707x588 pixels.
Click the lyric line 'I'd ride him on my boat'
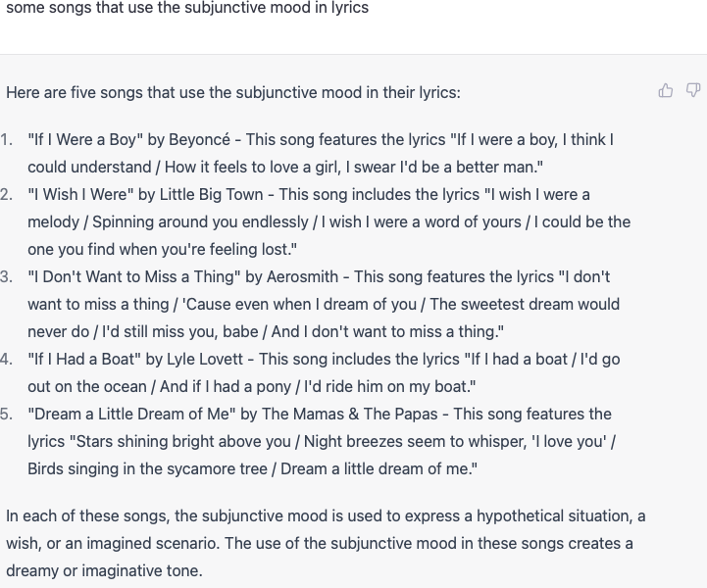(387, 386)
